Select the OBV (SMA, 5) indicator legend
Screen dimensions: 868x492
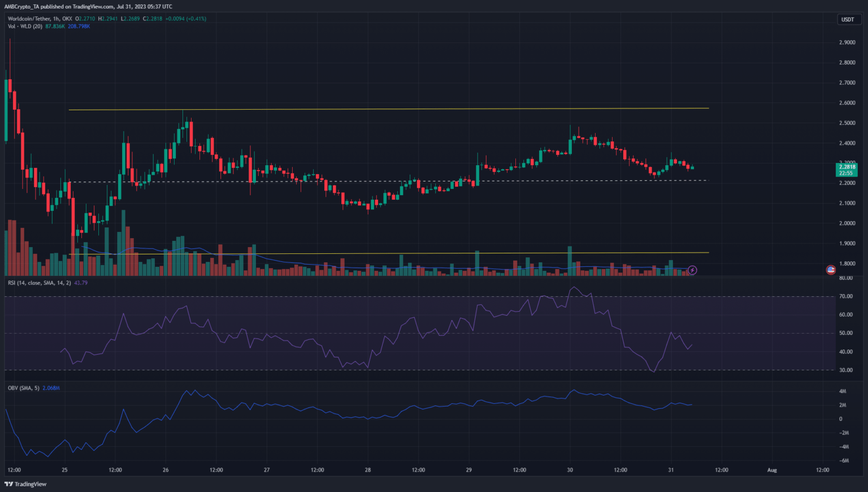pyautogui.click(x=23, y=388)
